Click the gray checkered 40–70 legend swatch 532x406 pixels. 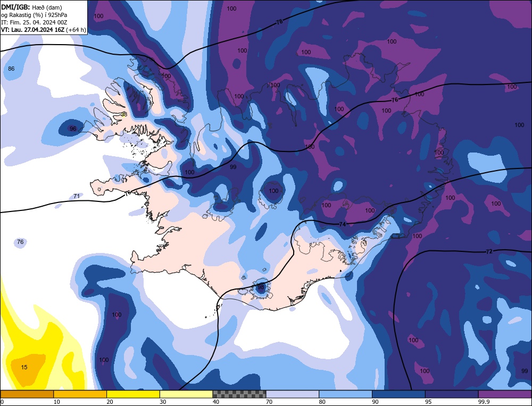(239, 394)
